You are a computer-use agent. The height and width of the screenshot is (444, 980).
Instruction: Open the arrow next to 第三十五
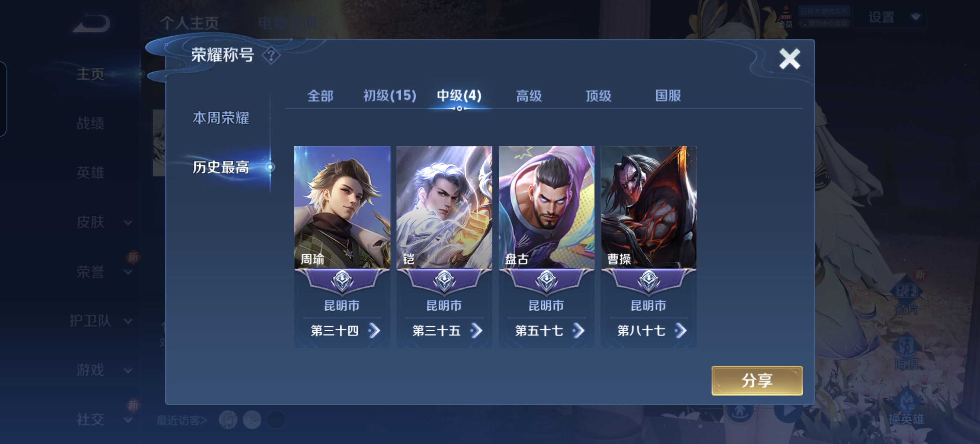(477, 331)
